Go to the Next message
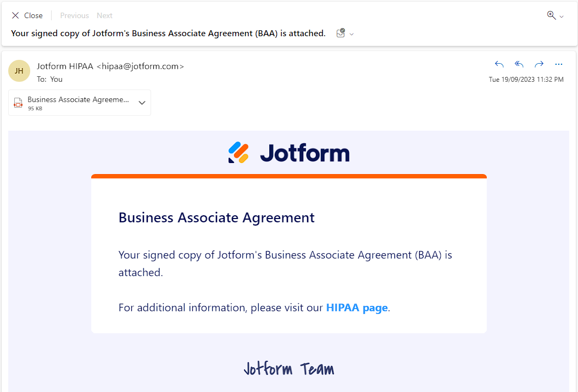This screenshot has height=392, width=578. (x=104, y=15)
